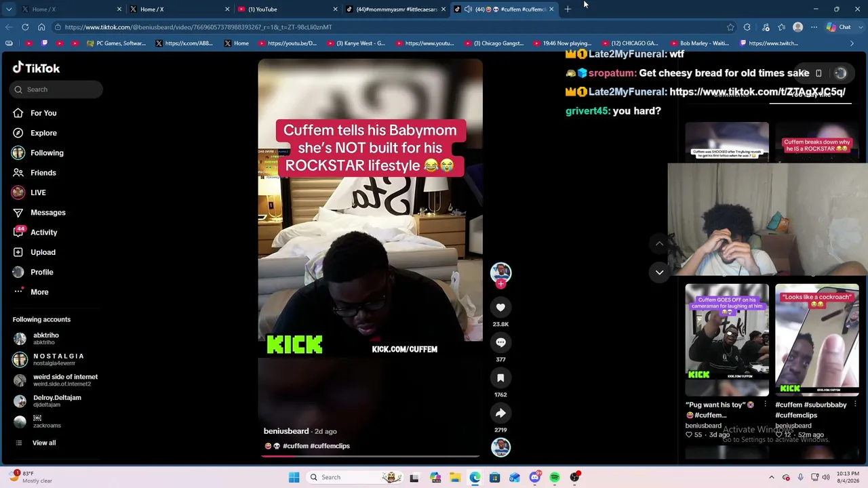Open the 'Looks like a cockroach' video thumbnail

pos(817,340)
